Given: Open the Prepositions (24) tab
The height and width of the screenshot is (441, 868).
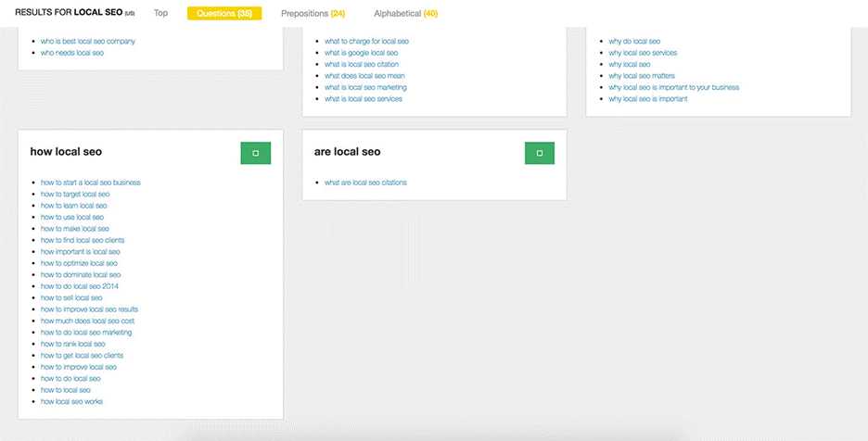Looking at the screenshot, I should (x=313, y=14).
